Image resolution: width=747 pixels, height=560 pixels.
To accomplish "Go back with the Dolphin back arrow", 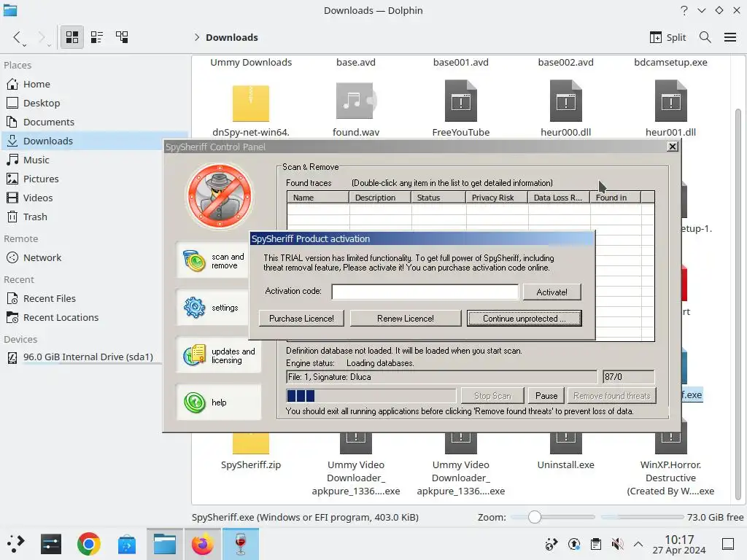I will pyautogui.click(x=17, y=37).
